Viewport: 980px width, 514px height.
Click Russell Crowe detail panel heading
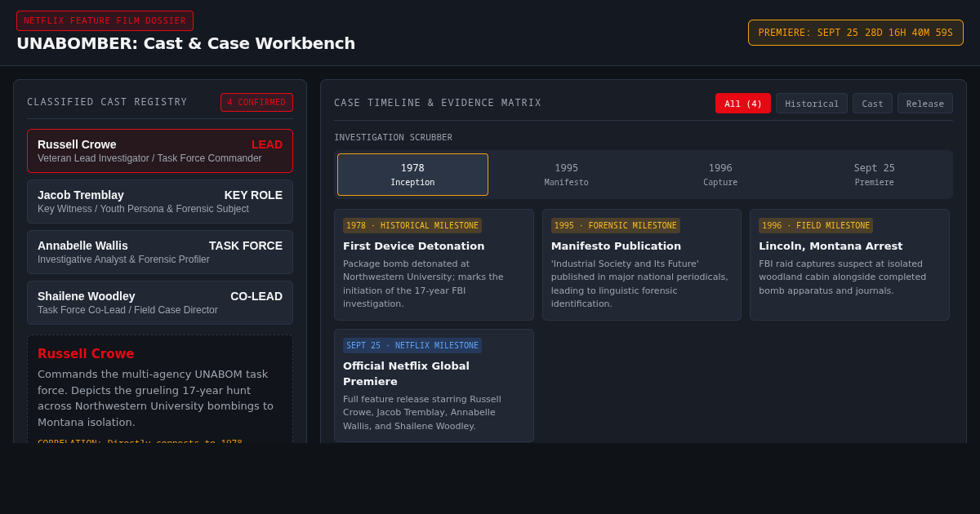click(86, 354)
